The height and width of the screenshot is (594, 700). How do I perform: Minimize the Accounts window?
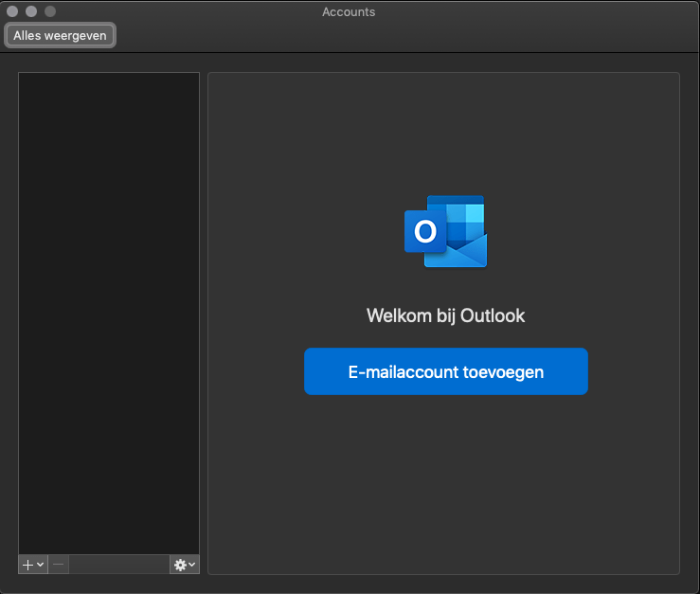pos(31,11)
